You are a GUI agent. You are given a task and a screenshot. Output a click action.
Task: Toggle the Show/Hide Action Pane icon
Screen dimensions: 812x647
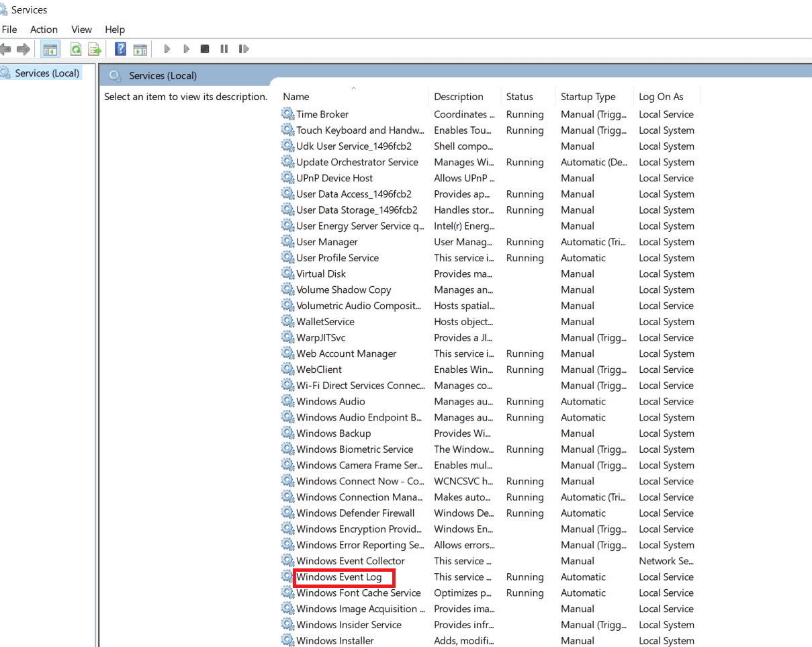tap(140, 49)
